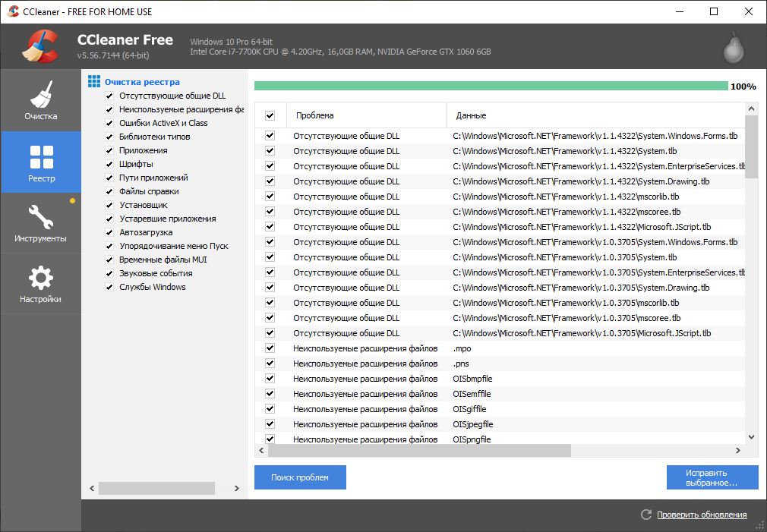This screenshot has width=767, height=532.
Task: Click the refresh icon beside update link
Action: coord(646,515)
